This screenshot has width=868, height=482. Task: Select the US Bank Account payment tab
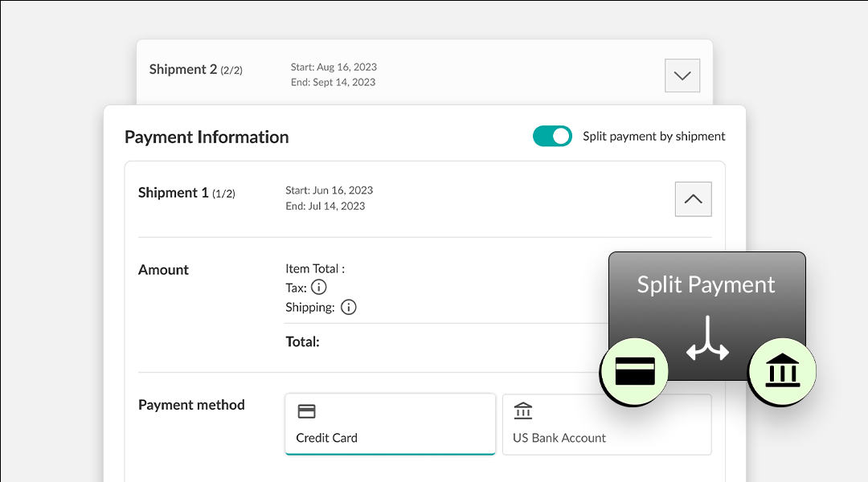[607, 424]
